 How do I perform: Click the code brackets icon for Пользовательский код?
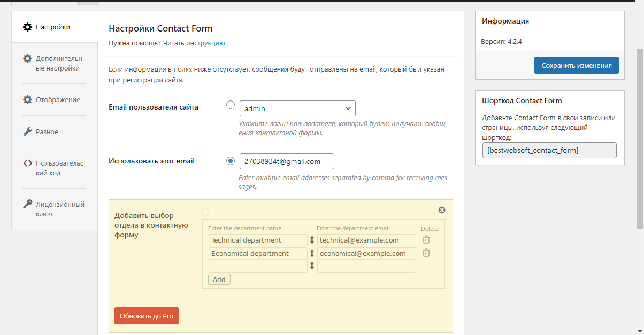point(27,163)
